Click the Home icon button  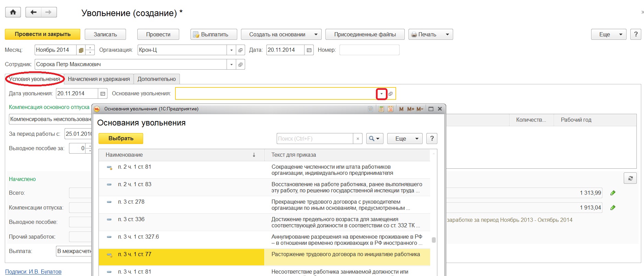click(13, 12)
